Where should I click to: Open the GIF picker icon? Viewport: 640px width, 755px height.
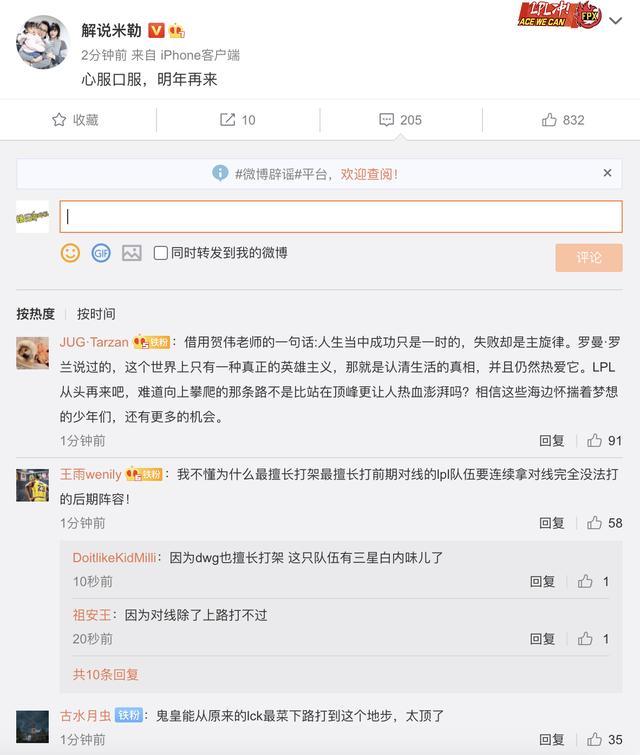tap(101, 253)
